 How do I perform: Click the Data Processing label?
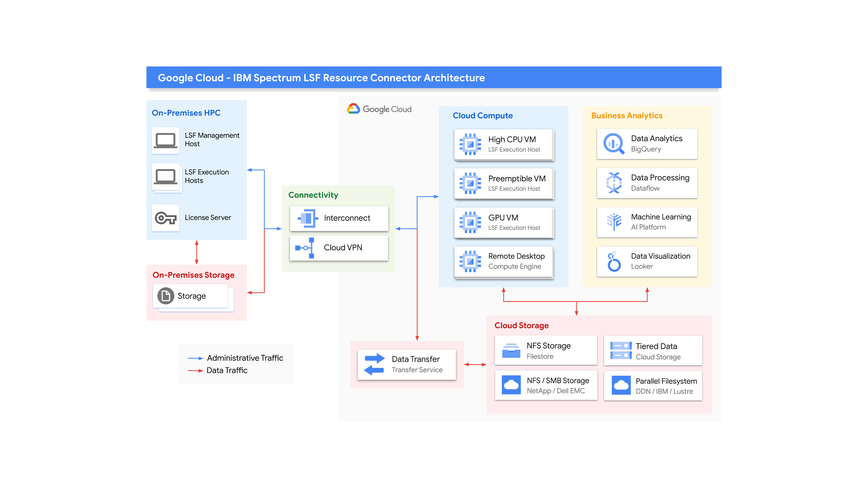660,178
